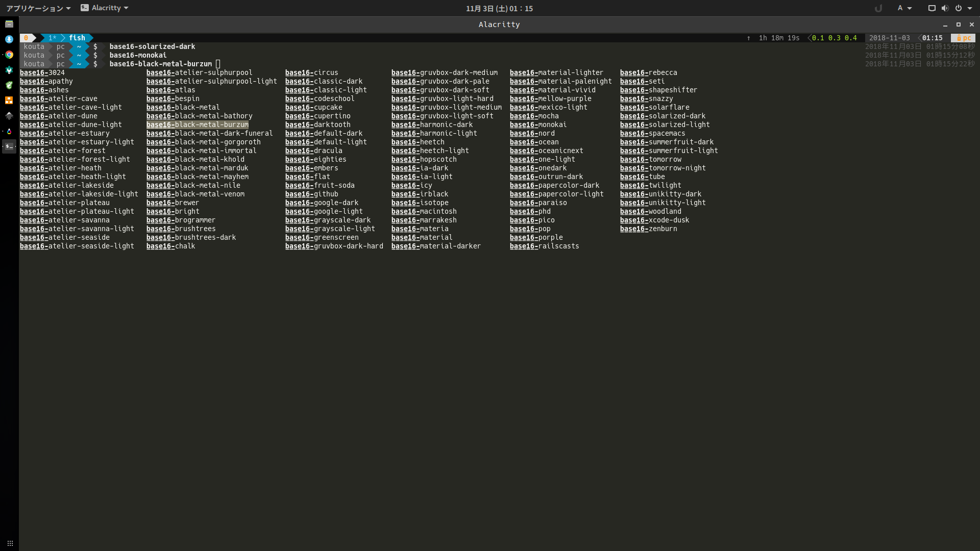Click the network display icon in top bar

click(x=932, y=8)
